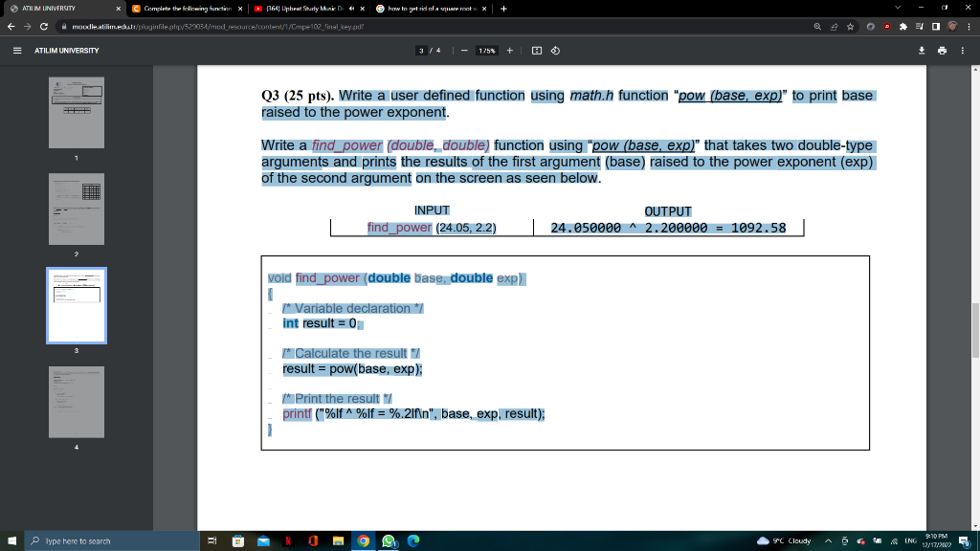Screen dimensions: 980x551
Task: Download the PDF file
Action: (922, 53)
